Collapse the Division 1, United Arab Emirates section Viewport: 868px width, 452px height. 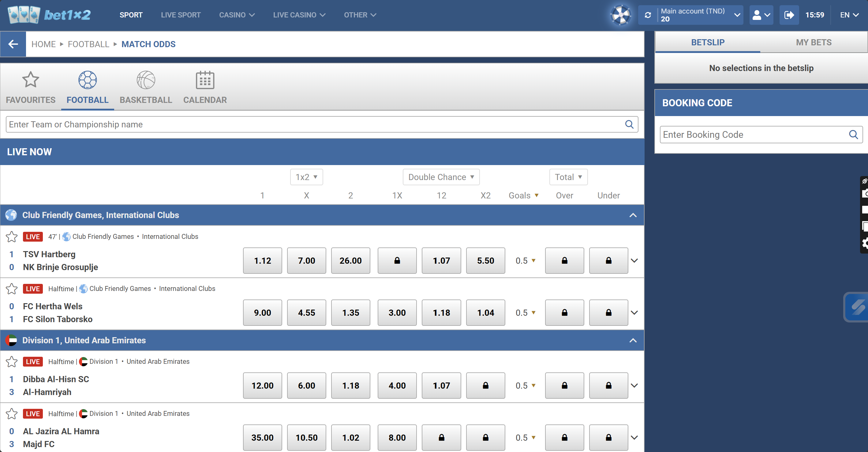pos(633,340)
